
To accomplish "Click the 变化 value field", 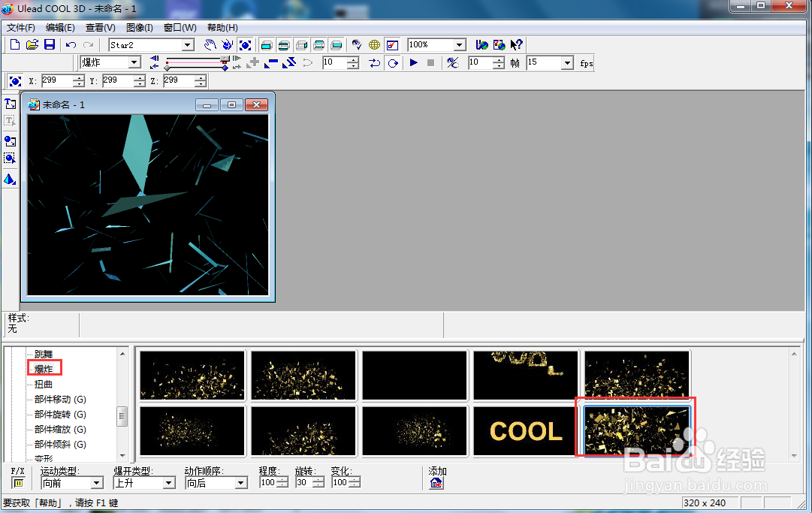I will 340,482.
